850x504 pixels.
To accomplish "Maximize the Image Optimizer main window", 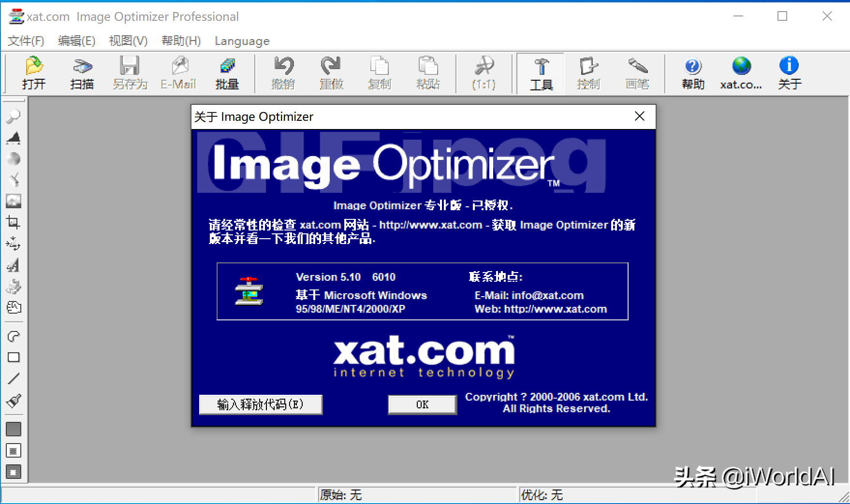I will coord(782,16).
